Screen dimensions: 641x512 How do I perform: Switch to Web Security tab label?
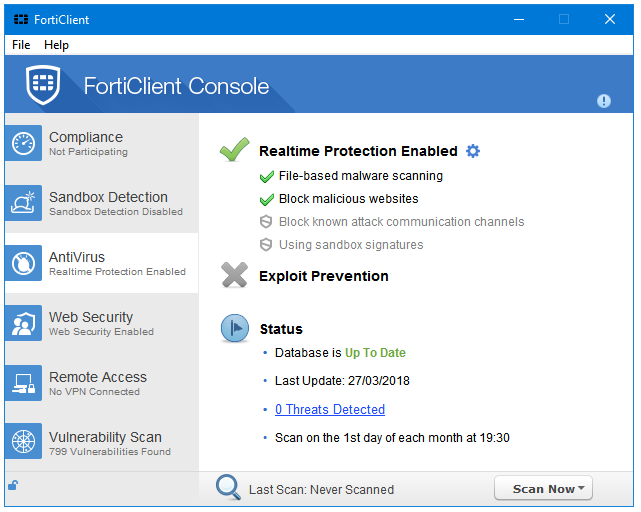(x=91, y=317)
